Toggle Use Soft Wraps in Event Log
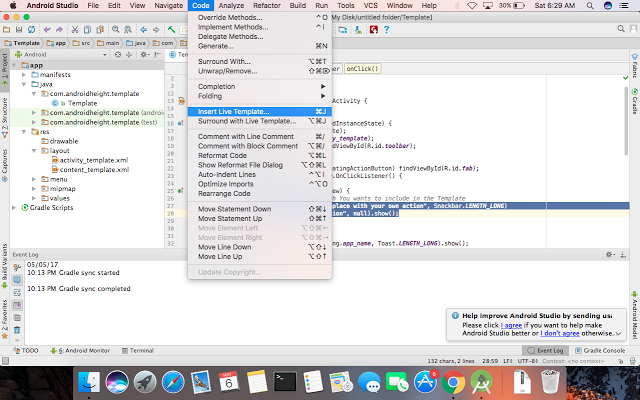 [17, 293]
